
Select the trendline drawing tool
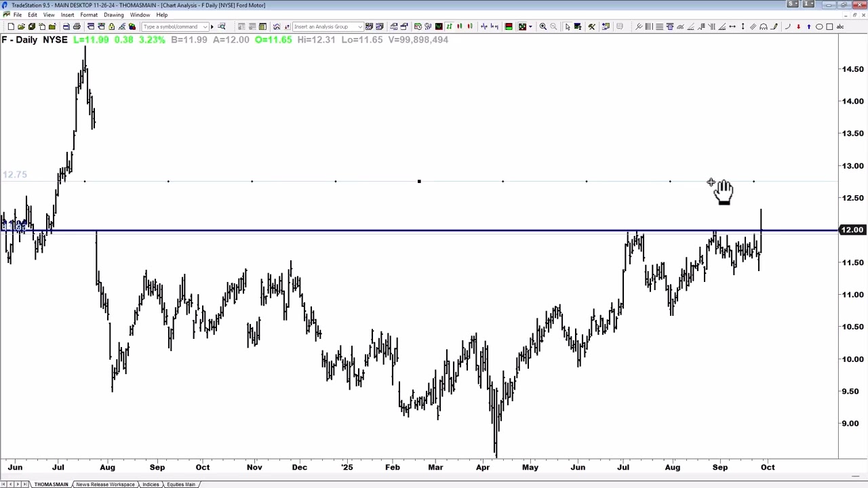pyautogui.click(x=639, y=26)
